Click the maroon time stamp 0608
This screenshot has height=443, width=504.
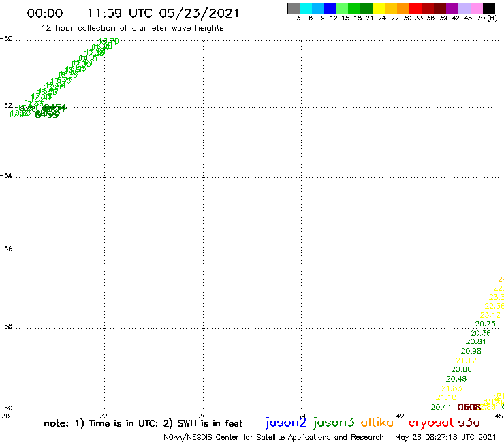[469, 408]
